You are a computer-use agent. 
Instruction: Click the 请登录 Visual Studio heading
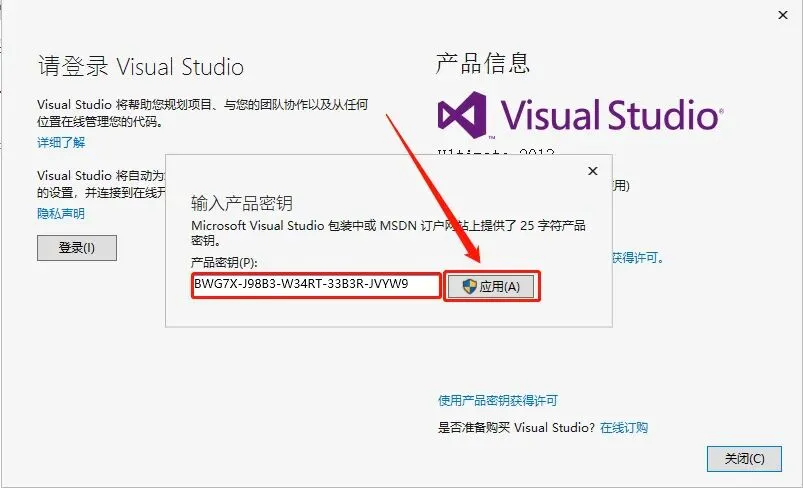pos(141,67)
